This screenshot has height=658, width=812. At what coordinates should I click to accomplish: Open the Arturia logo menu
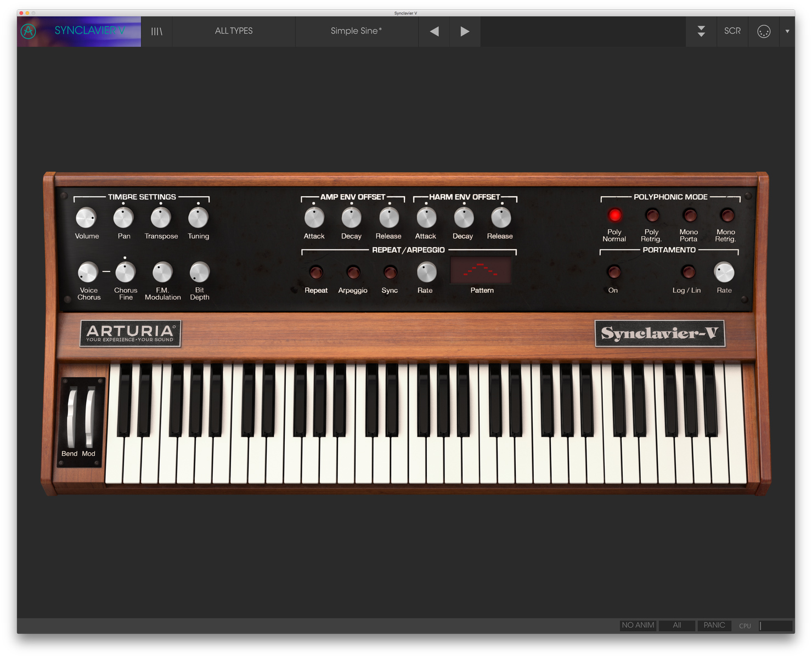[29, 31]
